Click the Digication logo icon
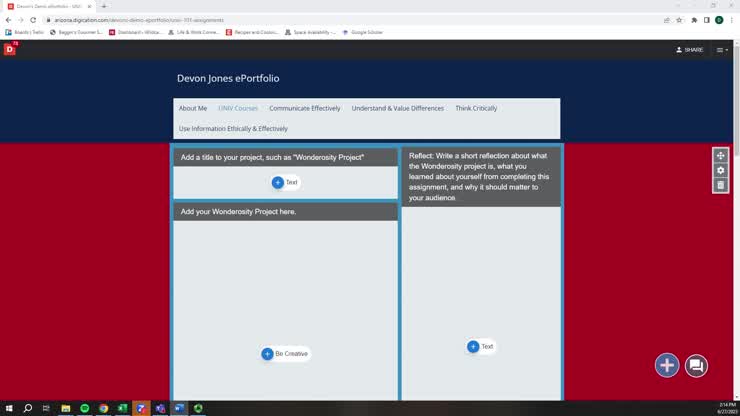Image resolution: width=740 pixels, height=416 pixels. tap(10, 49)
